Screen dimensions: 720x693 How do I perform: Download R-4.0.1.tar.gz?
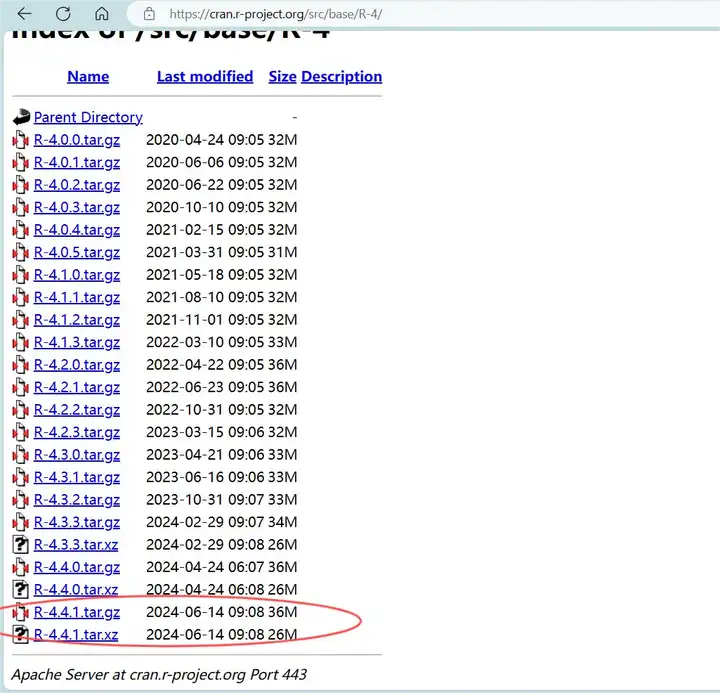pos(77,162)
